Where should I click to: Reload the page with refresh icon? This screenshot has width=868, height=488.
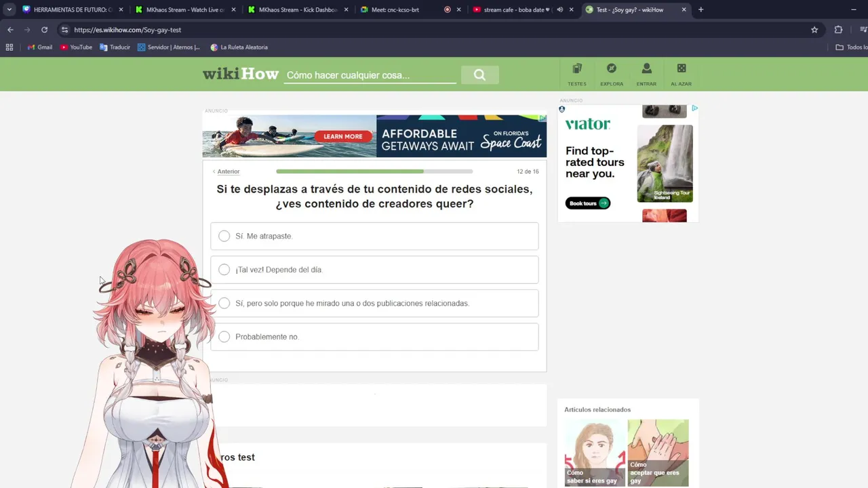tap(44, 30)
